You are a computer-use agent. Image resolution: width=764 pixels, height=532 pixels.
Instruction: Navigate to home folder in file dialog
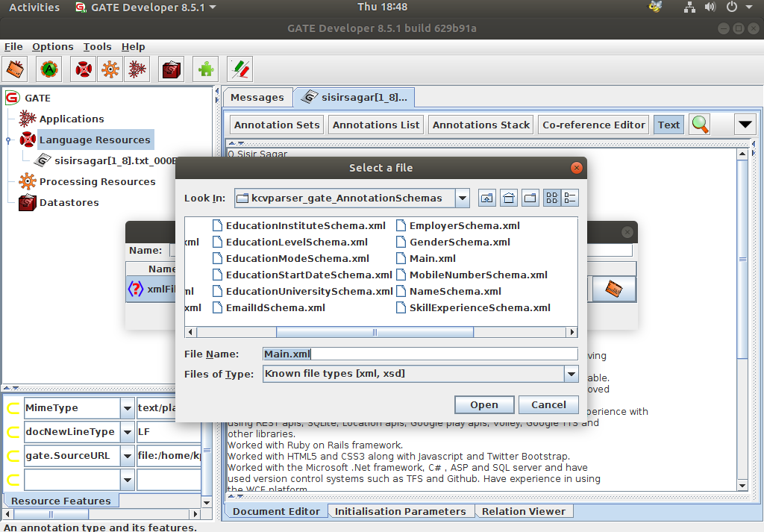pyautogui.click(x=508, y=197)
